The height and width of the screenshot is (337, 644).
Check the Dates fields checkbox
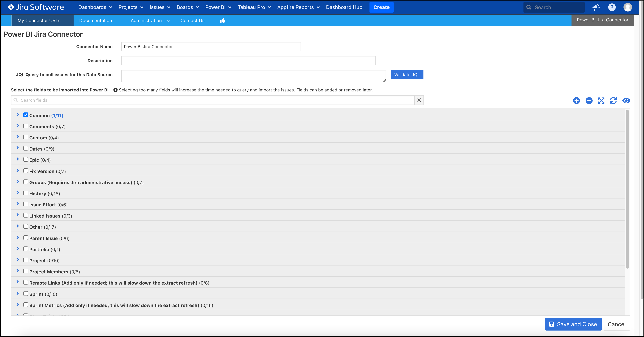(26, 148)
